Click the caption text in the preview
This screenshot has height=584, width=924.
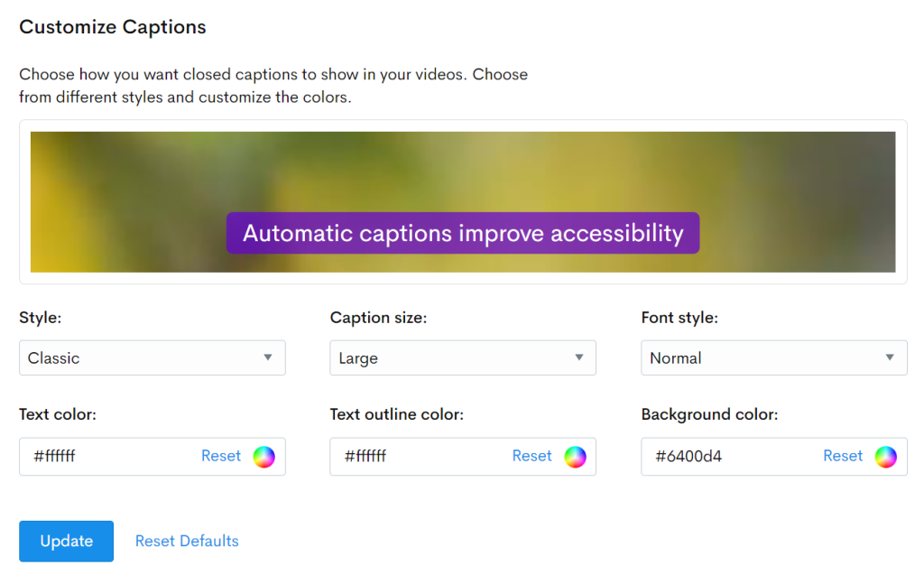[x=462, y=233]
